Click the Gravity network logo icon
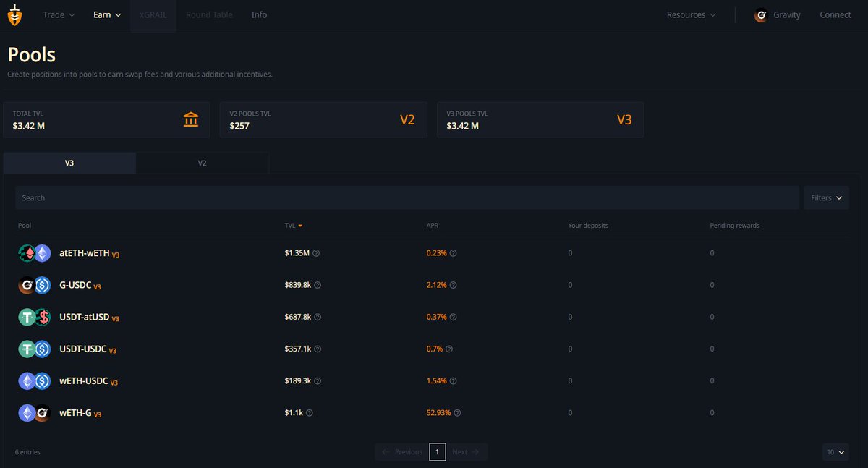The width and height of the screenshot is (868, 468). [761, 15]
